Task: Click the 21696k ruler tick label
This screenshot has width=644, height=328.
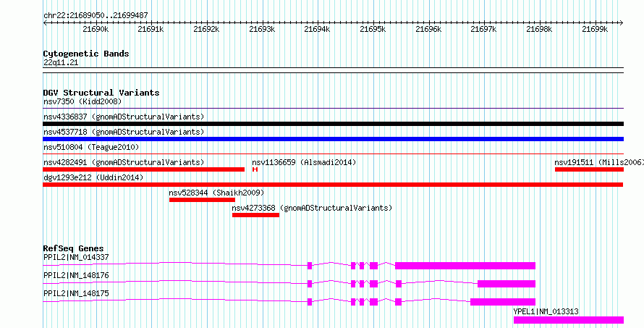Action: click(x=428, y=29)
